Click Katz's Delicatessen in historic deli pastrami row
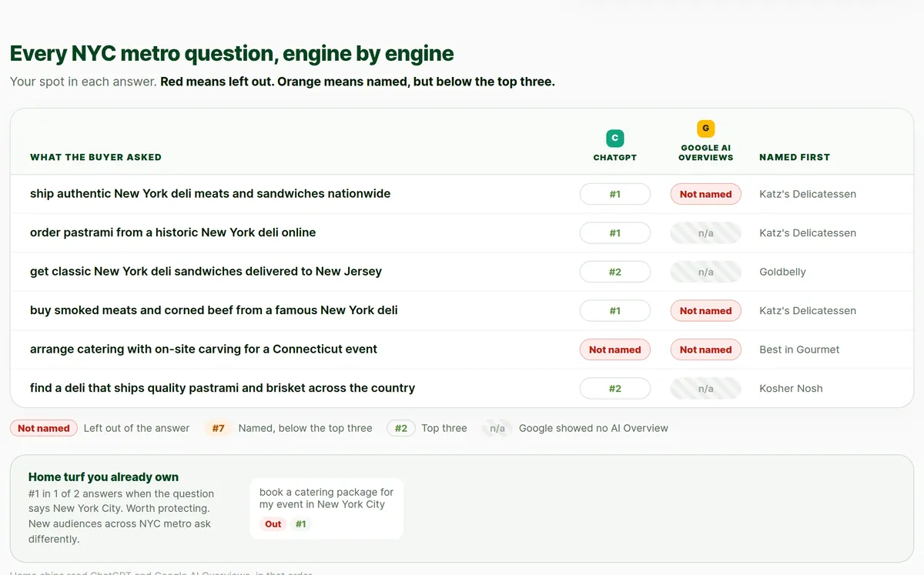924x575 pixels. [x=808, y=232]
